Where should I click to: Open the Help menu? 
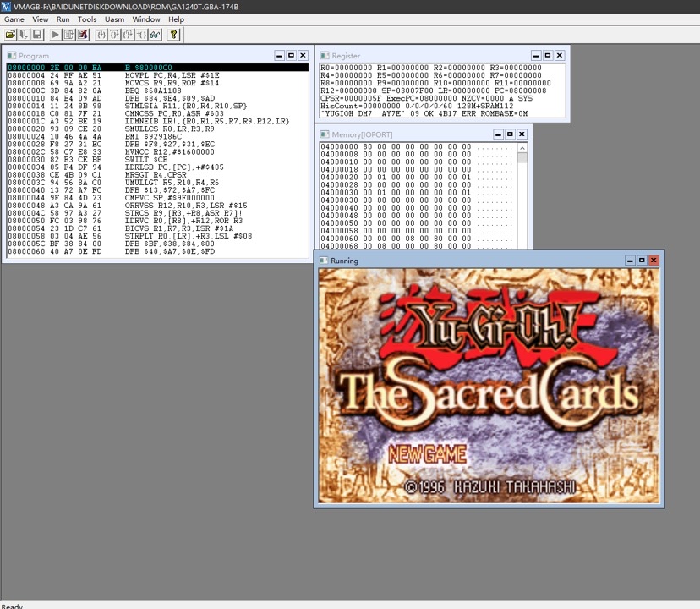[176, 19]
